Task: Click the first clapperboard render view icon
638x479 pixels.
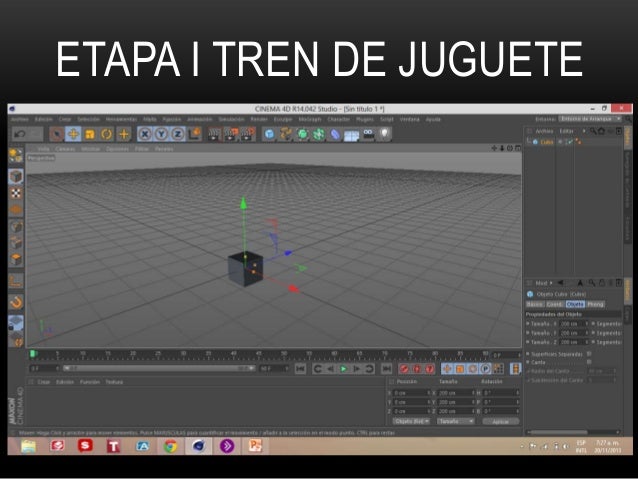Action: point(214,134)
